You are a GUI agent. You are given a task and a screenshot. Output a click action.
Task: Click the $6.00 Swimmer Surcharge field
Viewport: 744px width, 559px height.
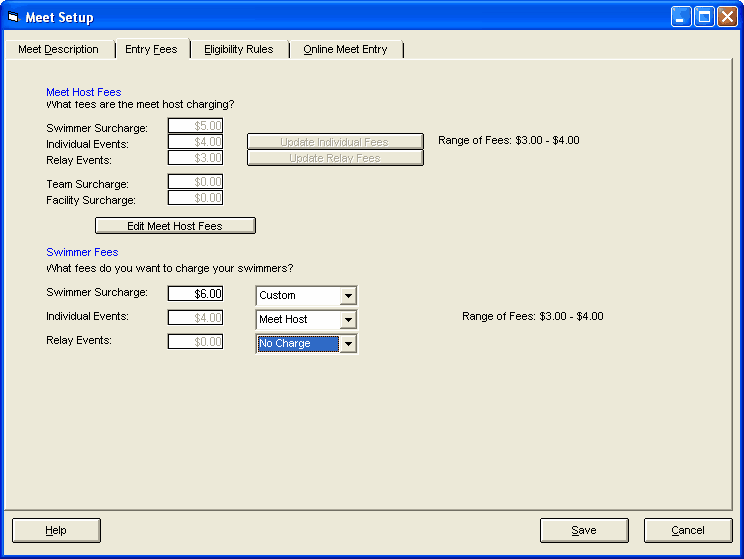pyautogui.click(x=195, y=294)
